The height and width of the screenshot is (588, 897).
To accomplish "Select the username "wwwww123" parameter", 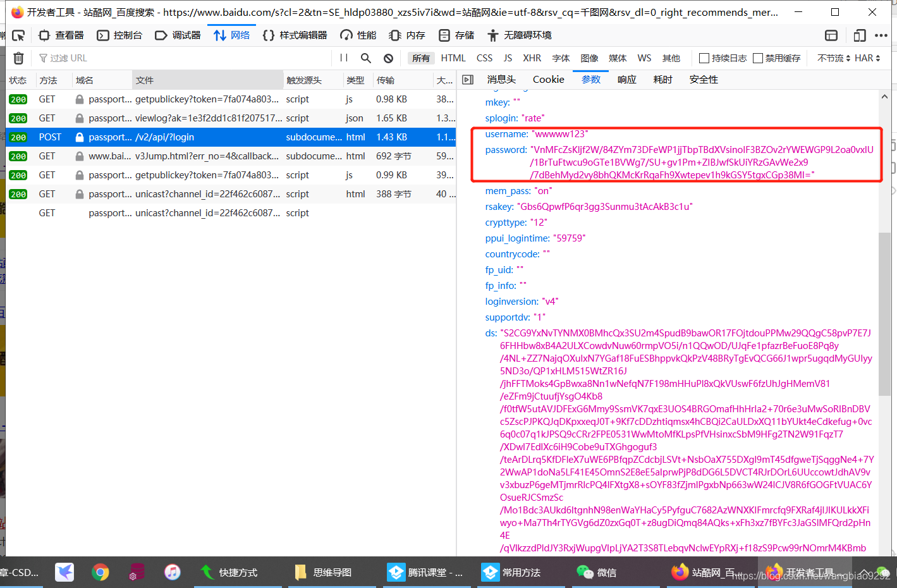I will tap(537, 134).
